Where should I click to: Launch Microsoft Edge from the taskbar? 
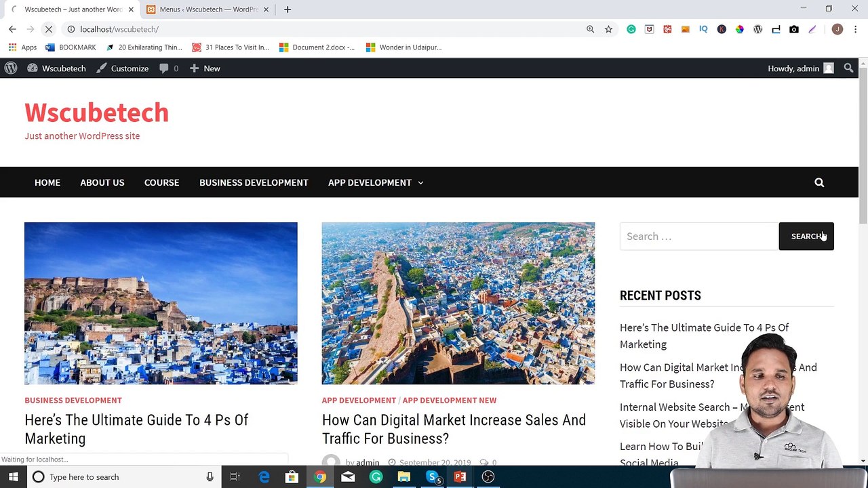click(264, 477)
